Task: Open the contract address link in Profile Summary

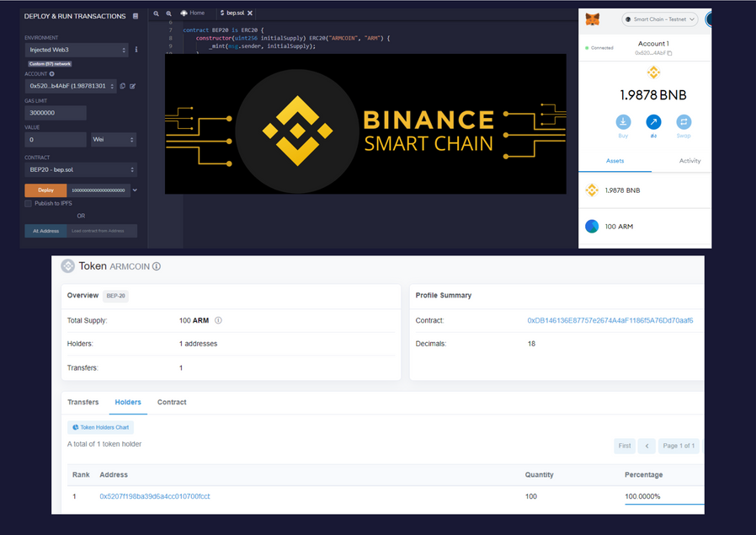Action: point(610,320)
